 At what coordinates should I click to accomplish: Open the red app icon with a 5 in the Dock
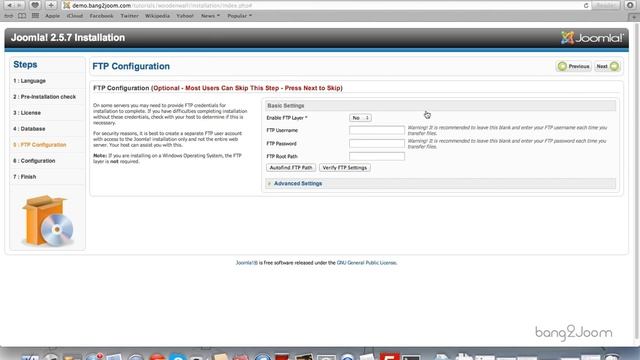click(x=389, y=356)
